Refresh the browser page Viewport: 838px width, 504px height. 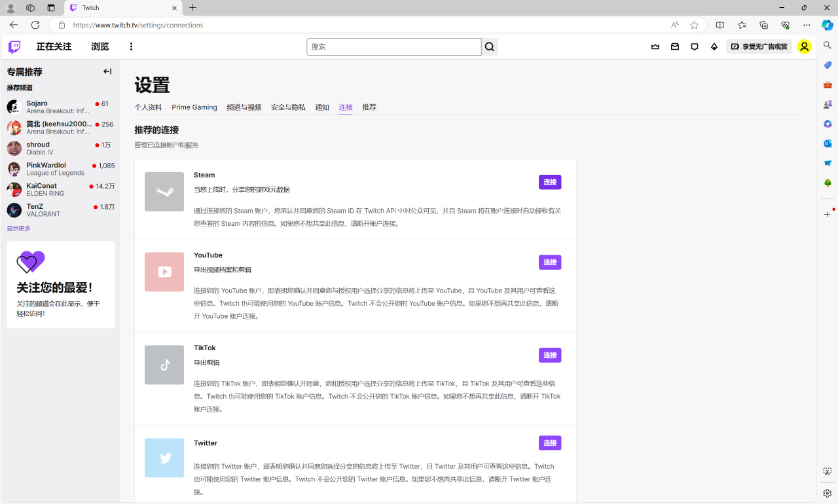pyautogui.click(x=35, y=25)
